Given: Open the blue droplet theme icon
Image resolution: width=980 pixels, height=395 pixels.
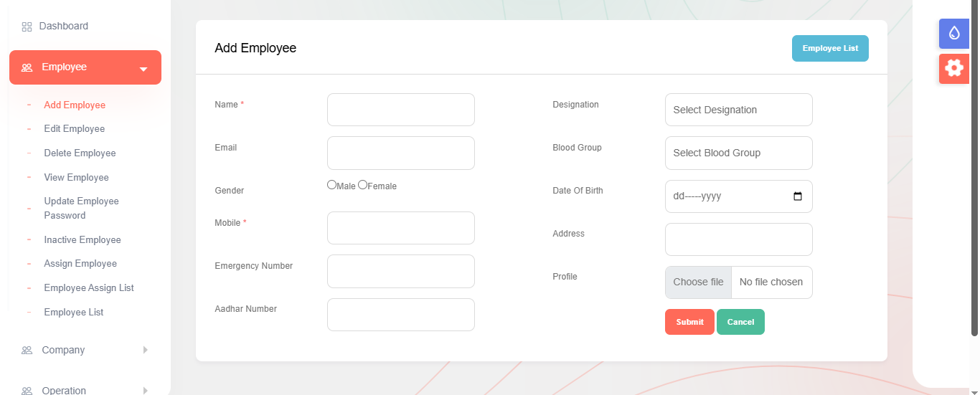Looking at the screenshot, I should (x=953, y=33).
